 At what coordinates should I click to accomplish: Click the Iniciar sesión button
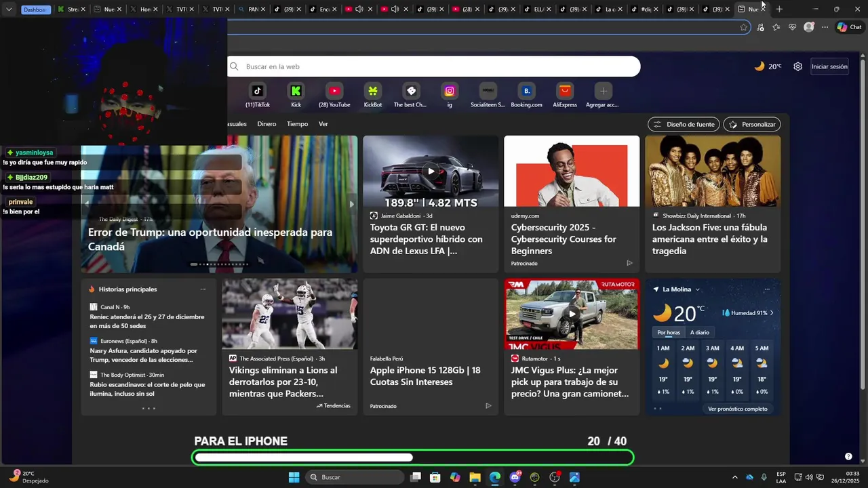[829, 66]
